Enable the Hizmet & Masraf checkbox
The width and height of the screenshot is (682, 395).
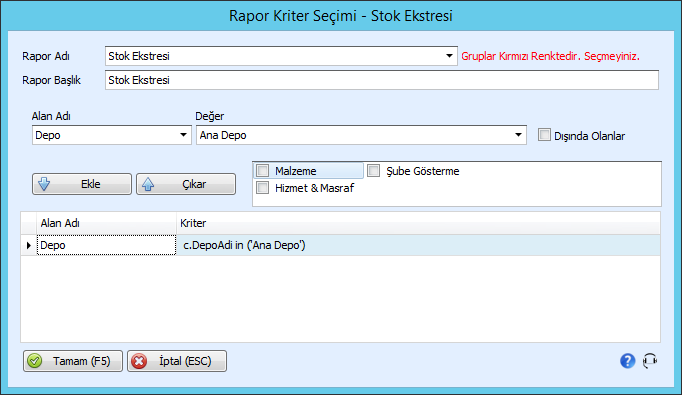[x=263, y=188]
